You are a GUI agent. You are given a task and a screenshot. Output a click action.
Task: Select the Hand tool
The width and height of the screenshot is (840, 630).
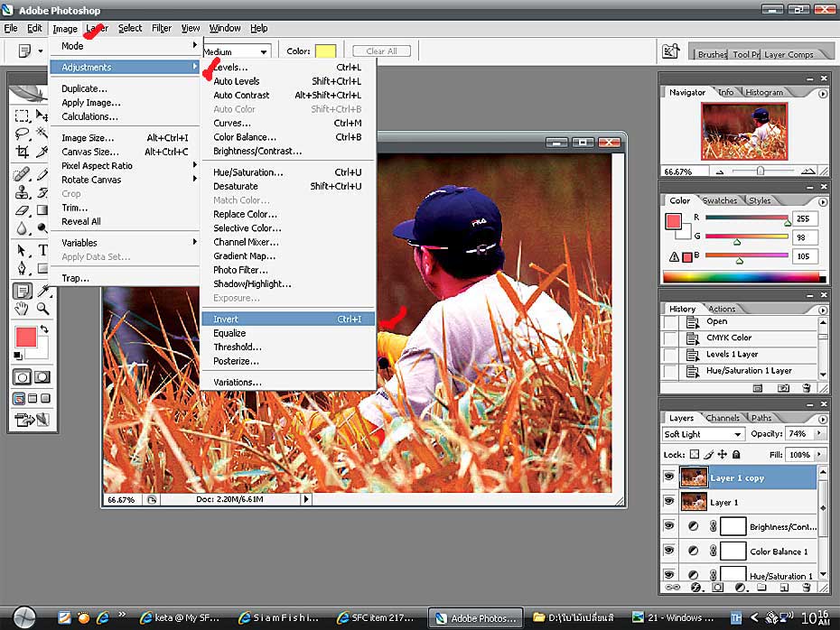pos(22,309)
